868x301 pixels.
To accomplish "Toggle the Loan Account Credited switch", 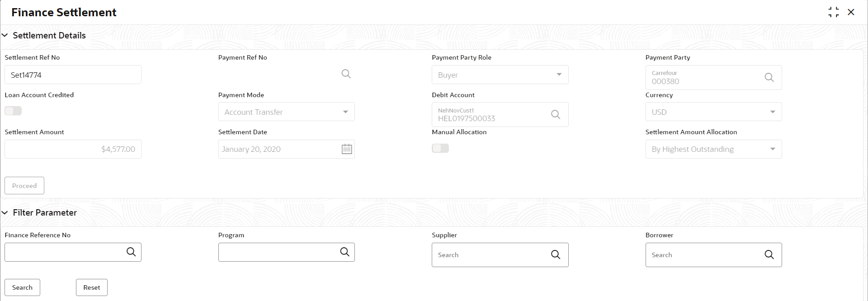I will [13, 111].
